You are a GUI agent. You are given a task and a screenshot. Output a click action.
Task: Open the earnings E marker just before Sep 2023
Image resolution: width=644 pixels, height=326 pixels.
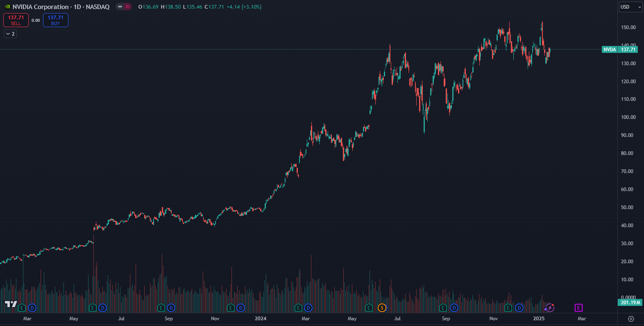click(x=161, y=308)
